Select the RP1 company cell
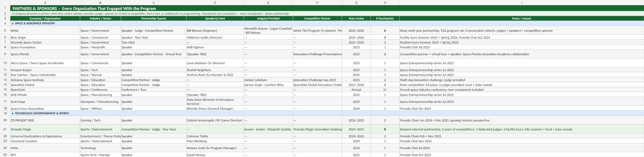This screenshot has width=644, height=157. click(x=45, y=155)
